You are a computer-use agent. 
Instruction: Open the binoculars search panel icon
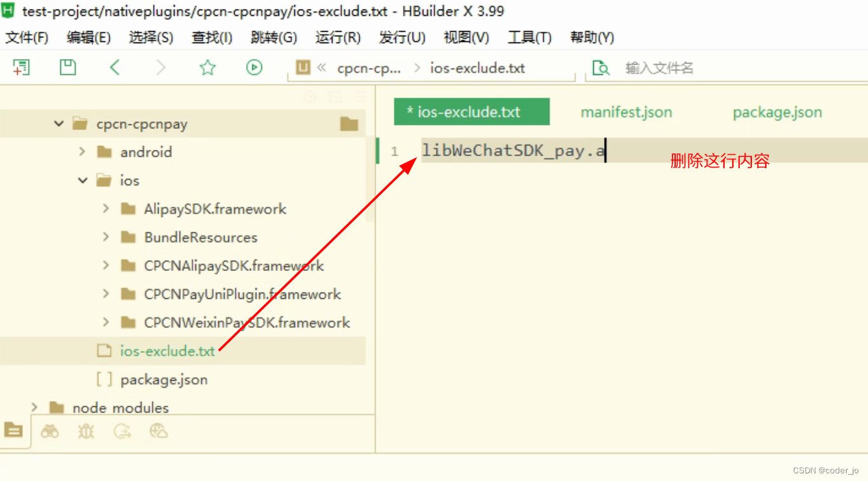click(x=50, y=432)
